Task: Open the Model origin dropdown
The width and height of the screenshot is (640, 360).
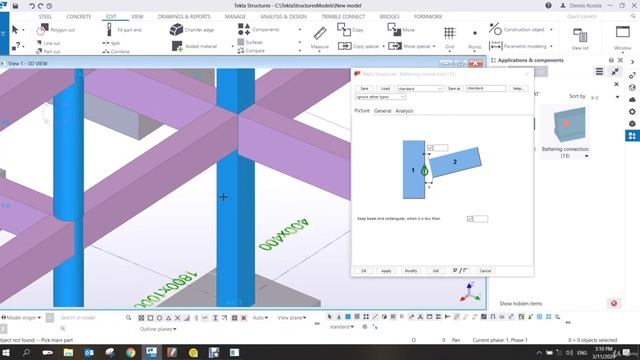Action: 21,318
